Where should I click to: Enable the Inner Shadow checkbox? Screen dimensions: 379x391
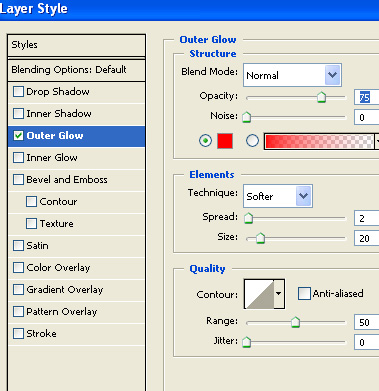(x=18, y=113)
